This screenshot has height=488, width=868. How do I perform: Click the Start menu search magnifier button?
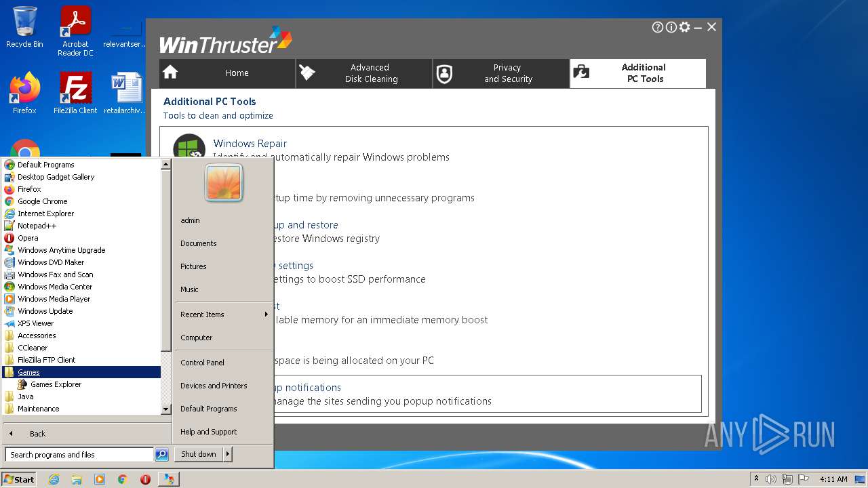point(161,455)
